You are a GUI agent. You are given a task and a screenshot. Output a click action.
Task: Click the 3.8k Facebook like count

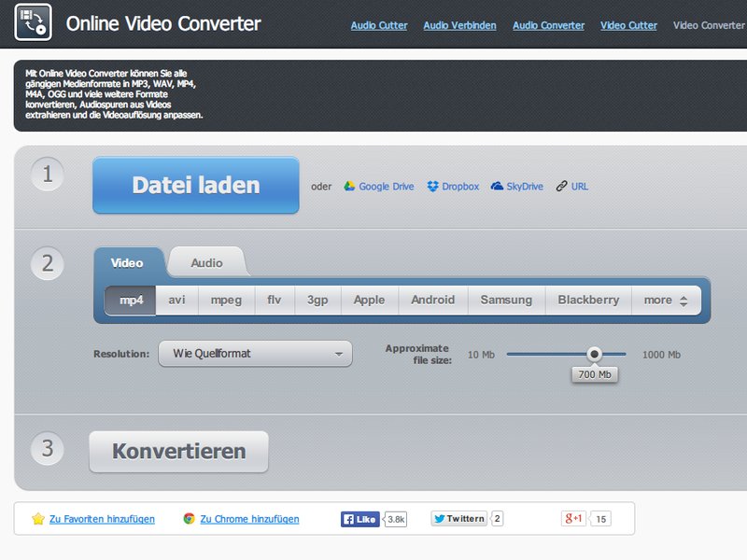pos(396,519)
